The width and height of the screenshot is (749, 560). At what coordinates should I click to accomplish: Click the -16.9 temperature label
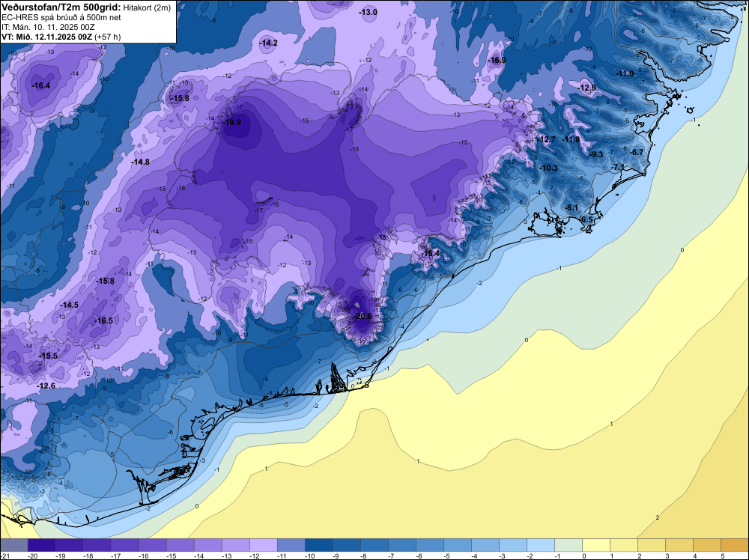(x=497, y=60)
